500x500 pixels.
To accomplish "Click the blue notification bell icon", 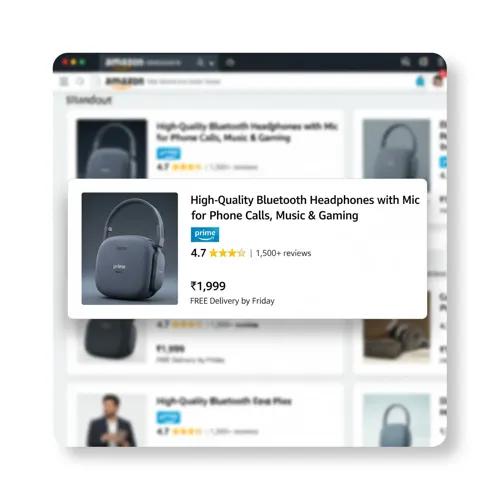I will (420, 81).
